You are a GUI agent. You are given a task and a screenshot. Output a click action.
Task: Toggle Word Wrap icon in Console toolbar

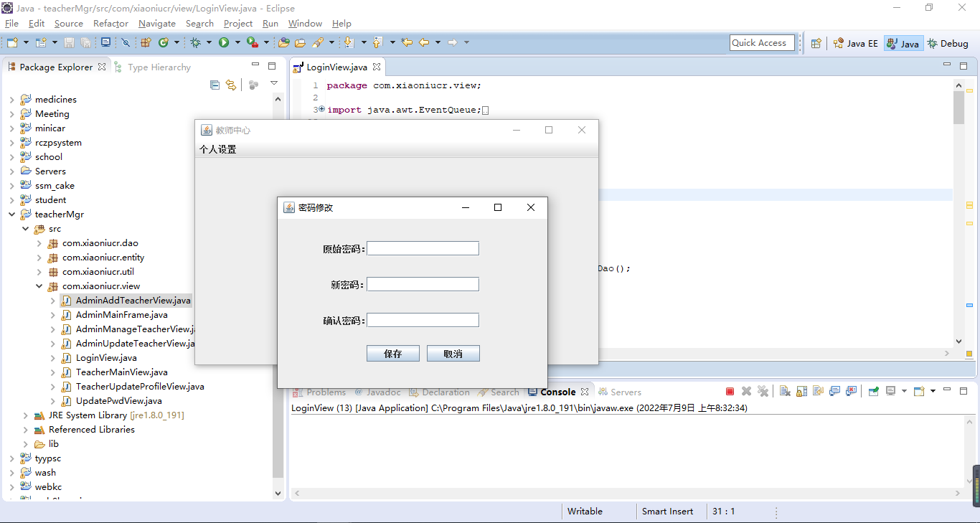pos(818,391)
